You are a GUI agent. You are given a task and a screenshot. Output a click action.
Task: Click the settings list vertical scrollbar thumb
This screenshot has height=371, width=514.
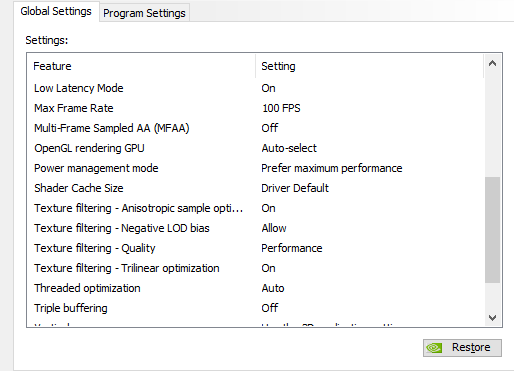coord(492,230)
